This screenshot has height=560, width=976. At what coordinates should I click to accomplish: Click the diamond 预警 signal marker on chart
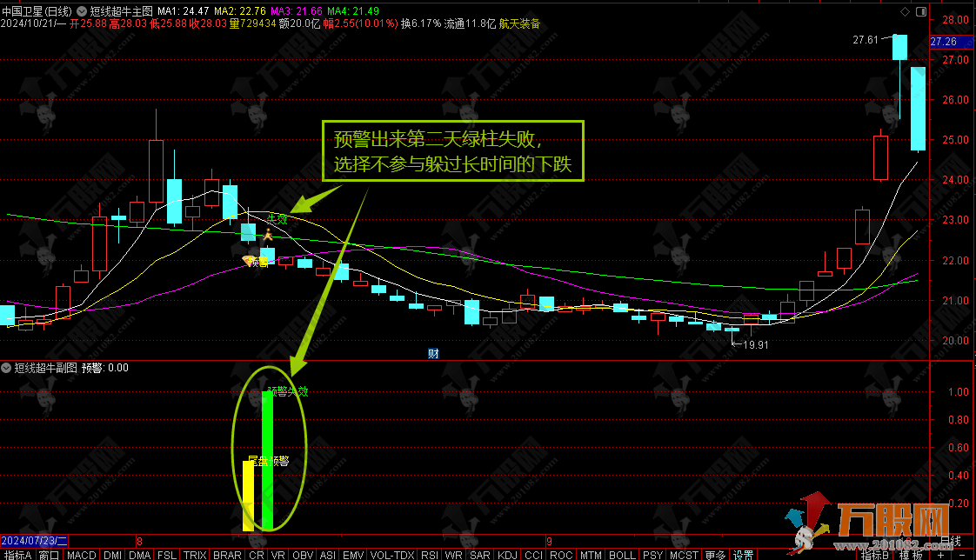pos(247,260)
